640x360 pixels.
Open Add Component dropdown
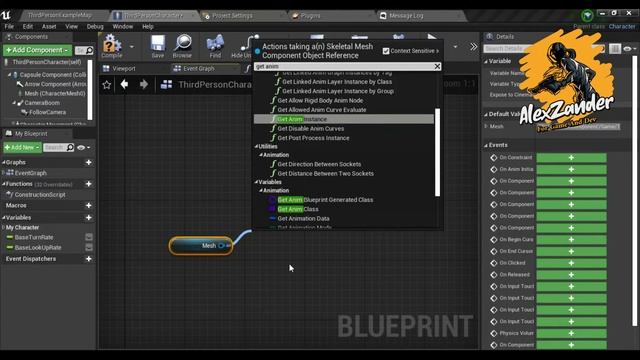coord(37,50)
